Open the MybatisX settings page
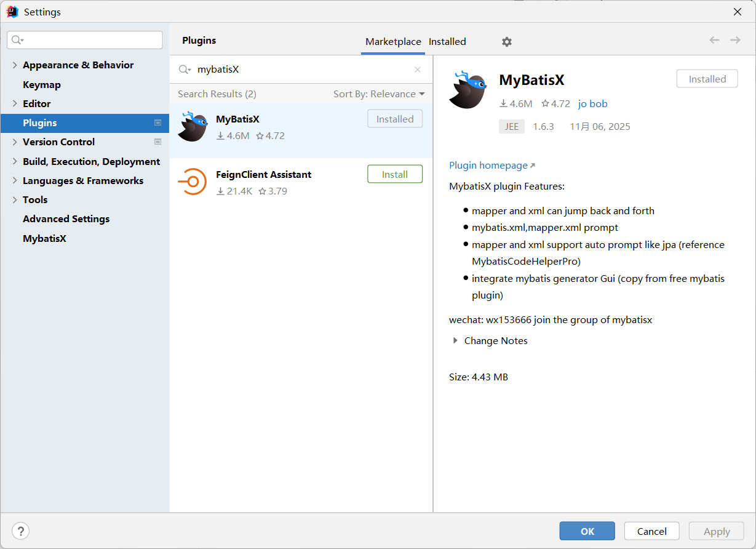756x549 pixels. [44, 239]
